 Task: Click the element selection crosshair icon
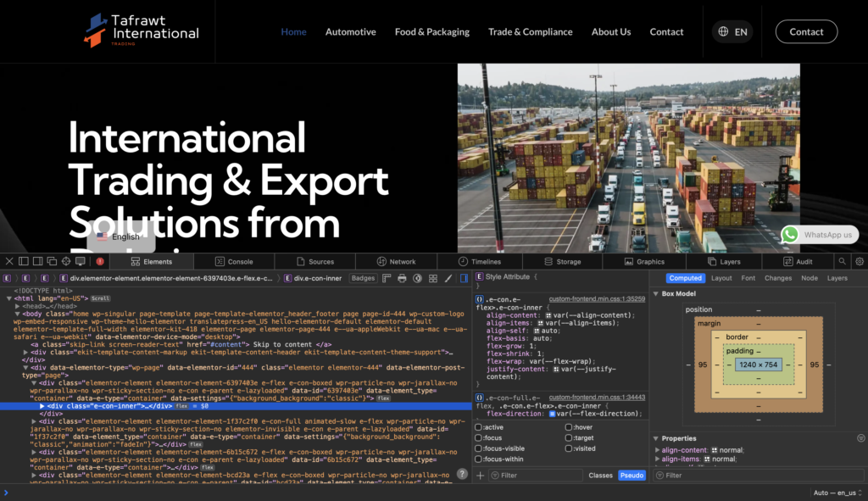pyautogui.click(x=66, y=261)
